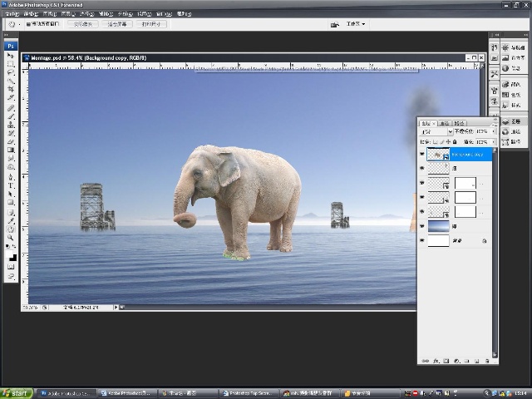
Task: Select the Healing Brush tool
Action: [x=11, y=108]
